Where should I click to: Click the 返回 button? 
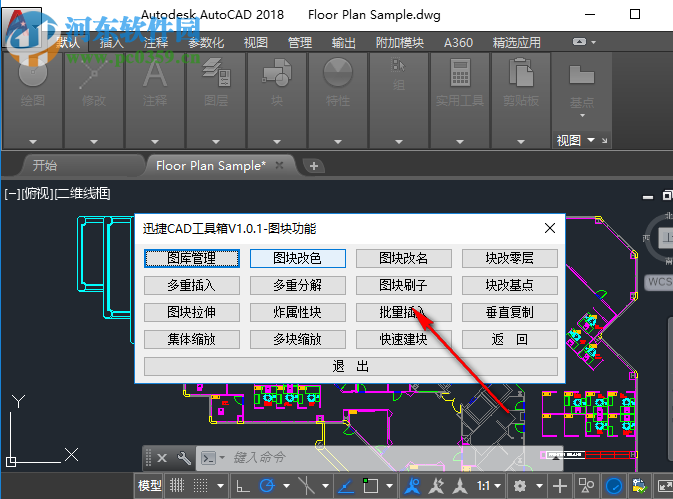point(510,339)
